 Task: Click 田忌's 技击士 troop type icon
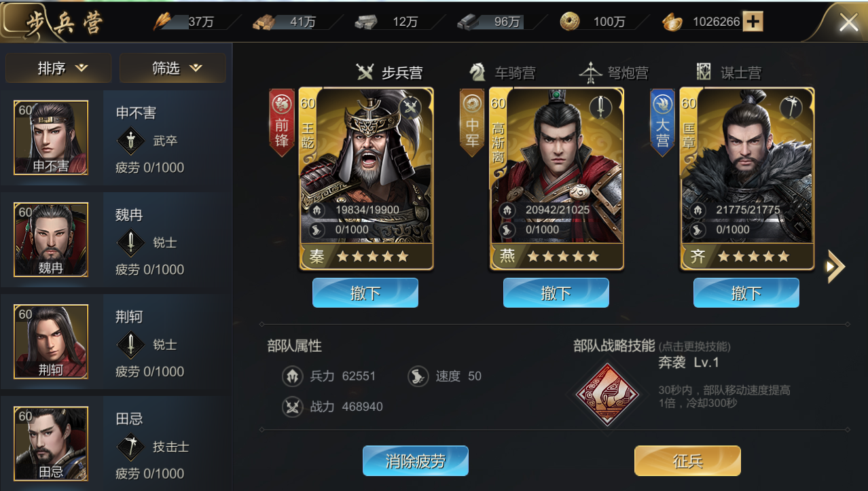coord(130,446)
